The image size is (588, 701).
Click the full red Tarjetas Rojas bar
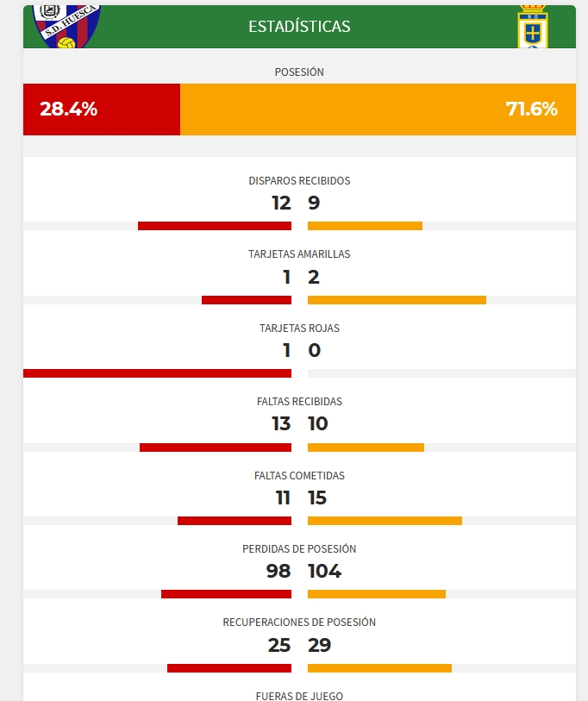[158, 373]
